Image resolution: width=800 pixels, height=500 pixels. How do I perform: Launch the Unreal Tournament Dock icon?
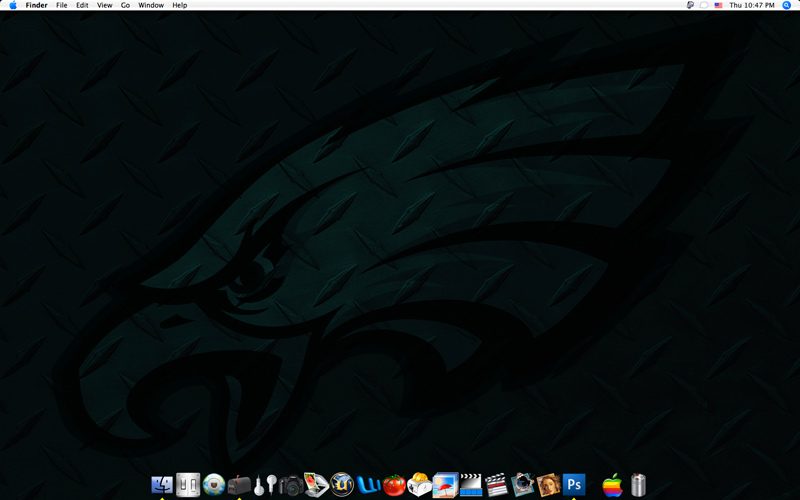(x=342, y=485)
